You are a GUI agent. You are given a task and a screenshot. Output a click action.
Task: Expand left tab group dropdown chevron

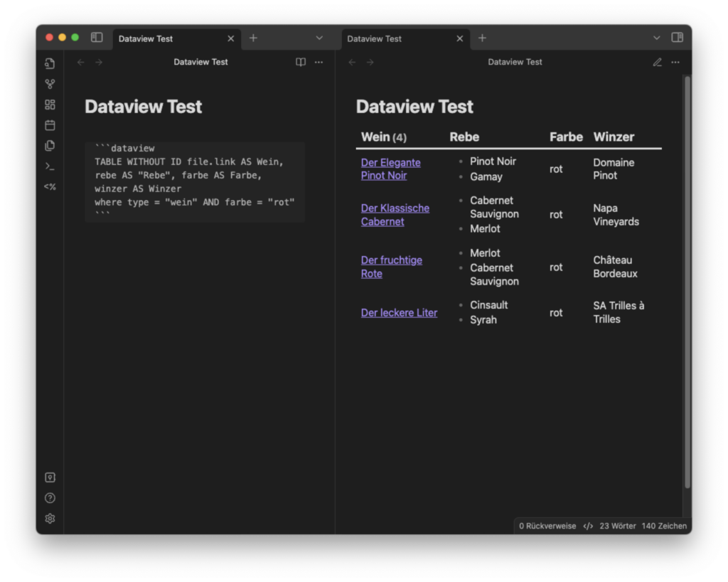319,38
